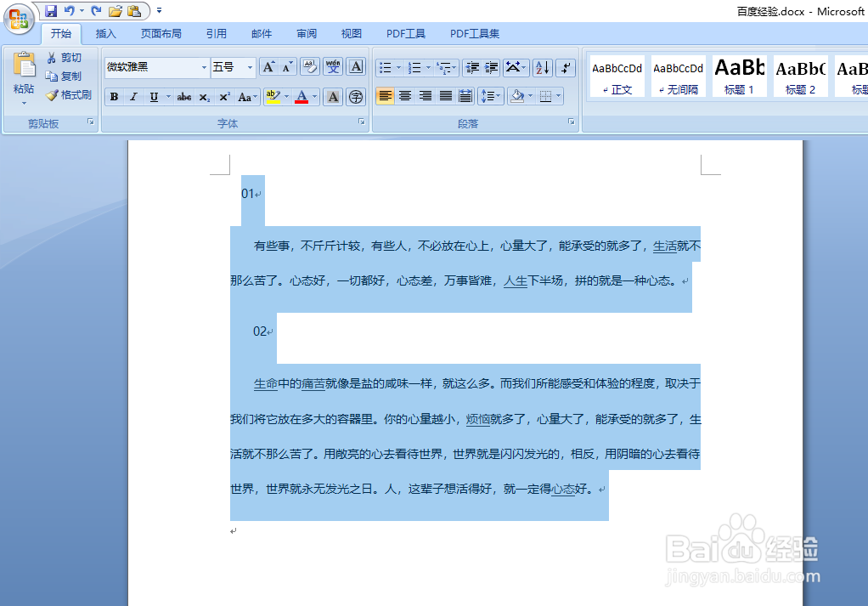The image size is (868, 606).
Task: Toggle bold formatting
Action: [x=113, y=96]
